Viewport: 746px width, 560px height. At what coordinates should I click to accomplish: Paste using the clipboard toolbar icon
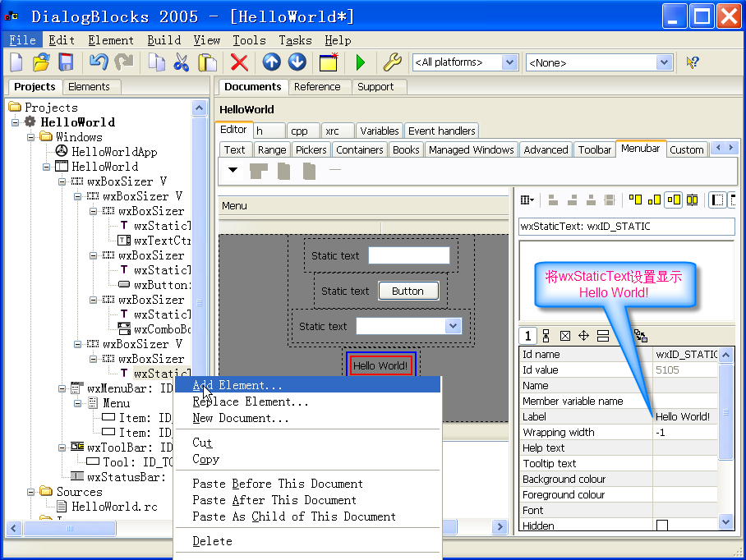click(x=207, y=62)
